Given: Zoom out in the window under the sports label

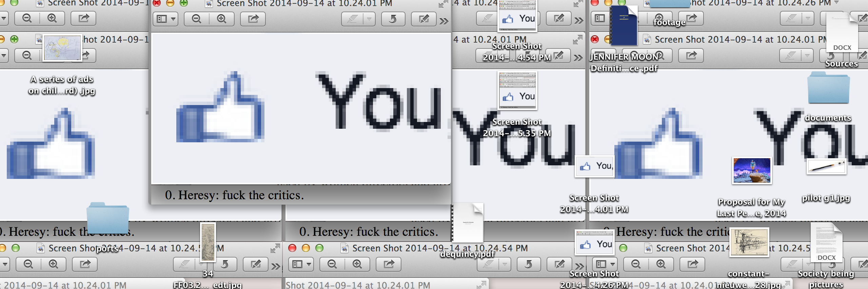Looking at the screenshot, I should coord(28,264).
